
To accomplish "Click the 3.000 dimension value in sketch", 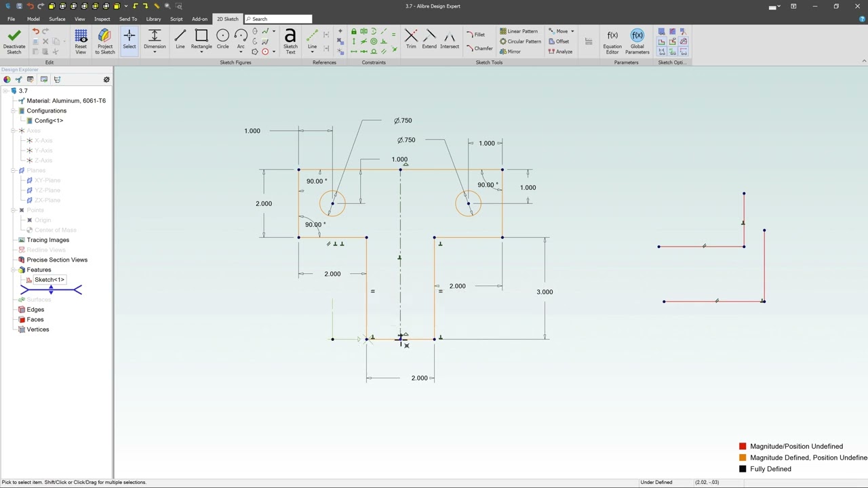I will click(x=545, y=292).
